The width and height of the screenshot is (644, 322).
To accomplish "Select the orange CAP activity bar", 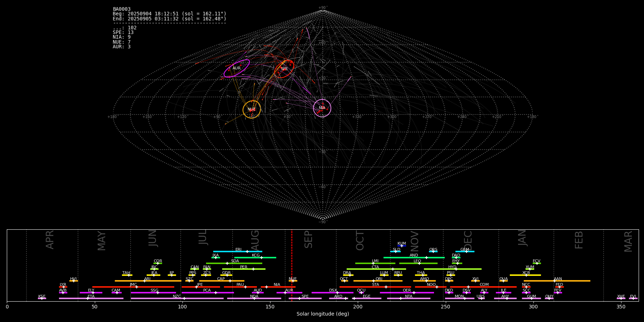I will [215, 281].
